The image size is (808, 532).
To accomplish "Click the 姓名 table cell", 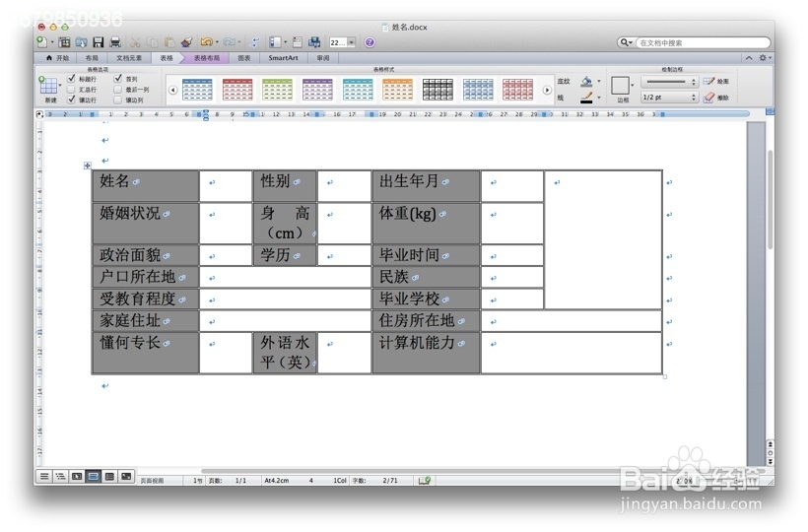I will pyautogui.click(x=146, y=186).
